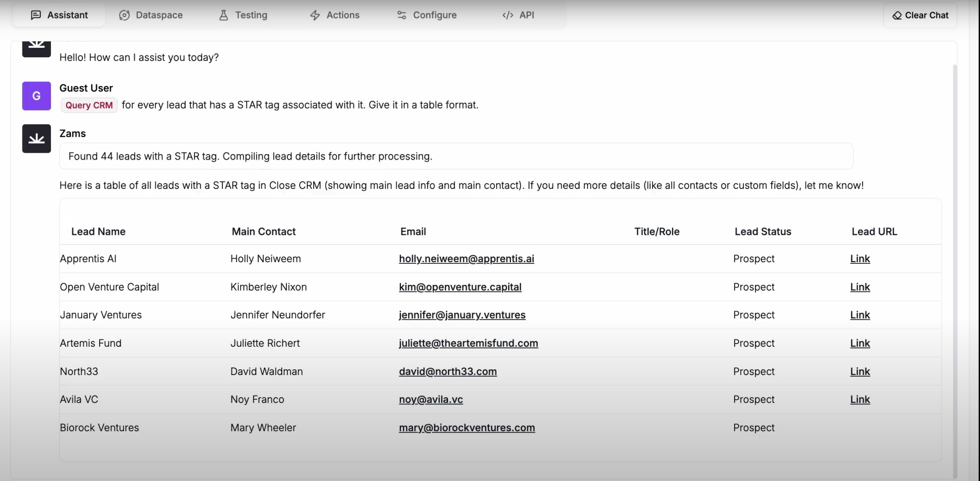Click the mary@biorockventures.com email link
Image resolution: width=980 pixels, height=481 pixels.
click(467, 427)
